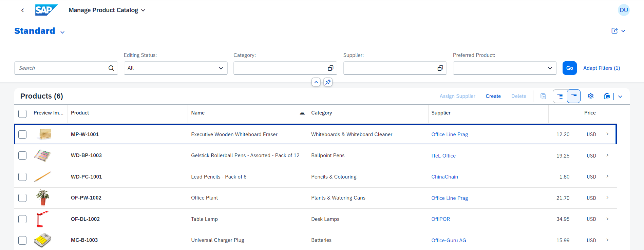Open Supplier value help icon

point(440,68)
